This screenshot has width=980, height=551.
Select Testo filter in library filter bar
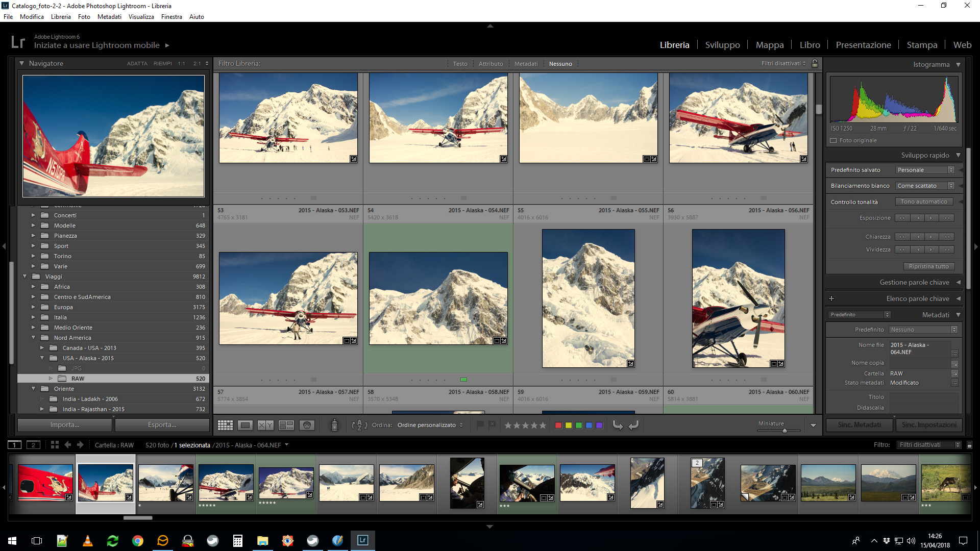tap(460, 64)
